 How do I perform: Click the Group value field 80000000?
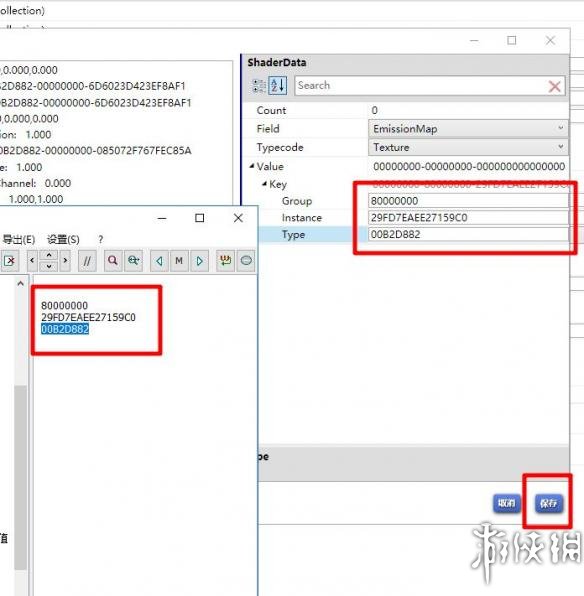click(x=468, y=201)
